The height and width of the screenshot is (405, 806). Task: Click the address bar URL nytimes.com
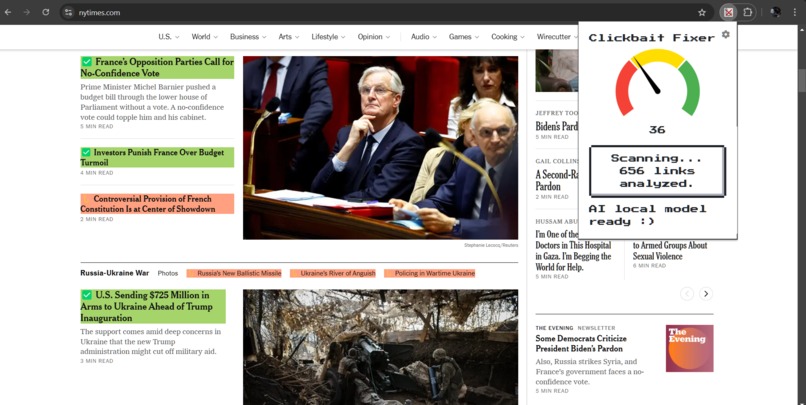99,12
